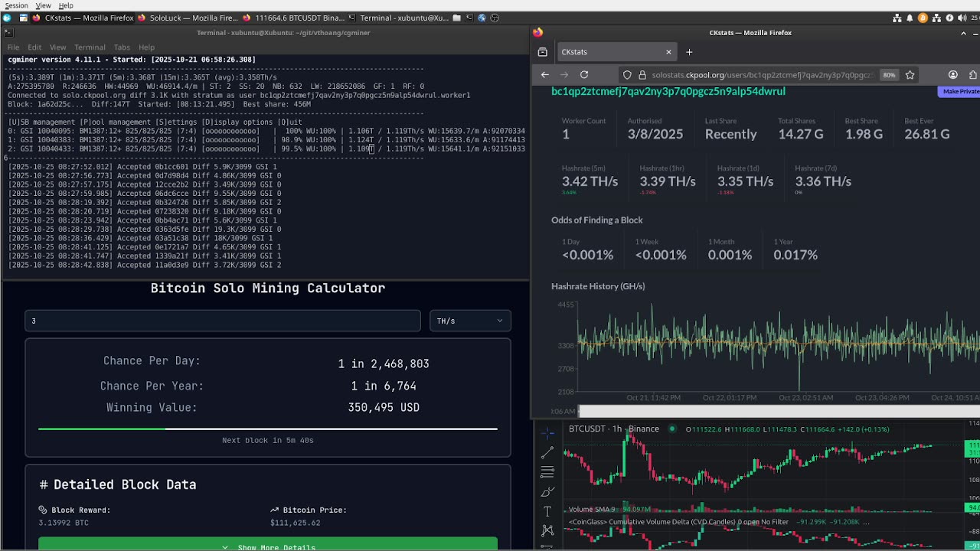980x551 pixels.
Task: Switch to CKstats Firefox taskbar button
Action: [x=83, y=18]
